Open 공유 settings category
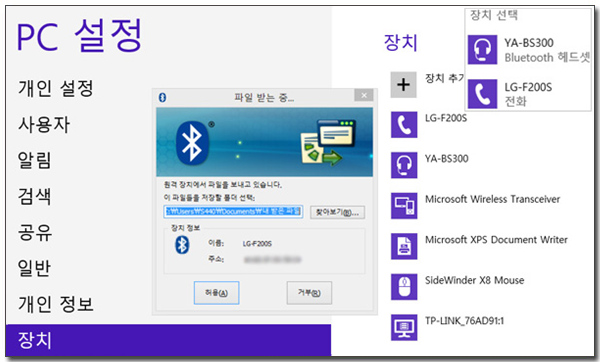The image size is (600, 362). click(34, 232)
